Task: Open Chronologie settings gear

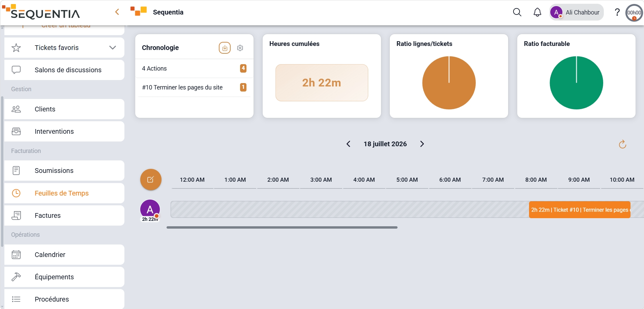Action: (240, 48)
